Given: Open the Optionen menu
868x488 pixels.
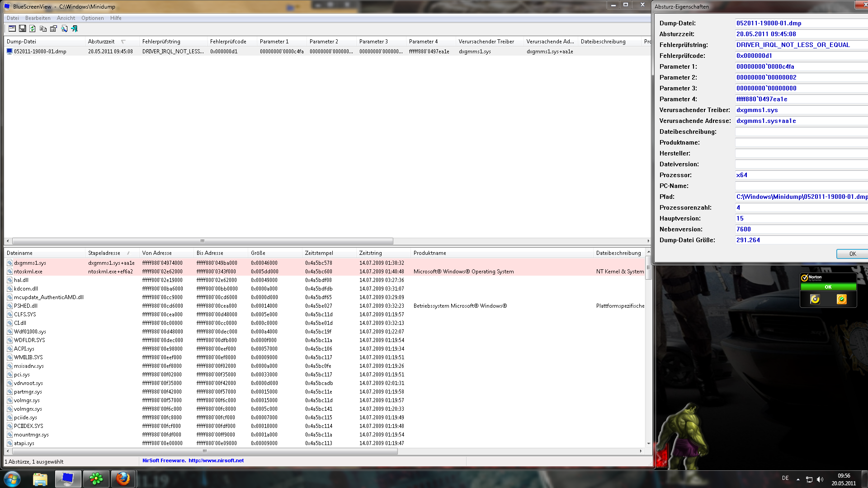Looking at the screenshot, I should 92,18.
